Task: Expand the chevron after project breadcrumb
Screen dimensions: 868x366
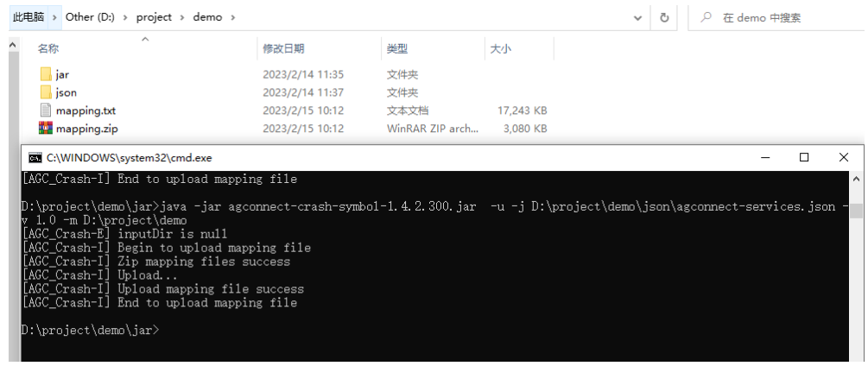Action: [183, 17]
